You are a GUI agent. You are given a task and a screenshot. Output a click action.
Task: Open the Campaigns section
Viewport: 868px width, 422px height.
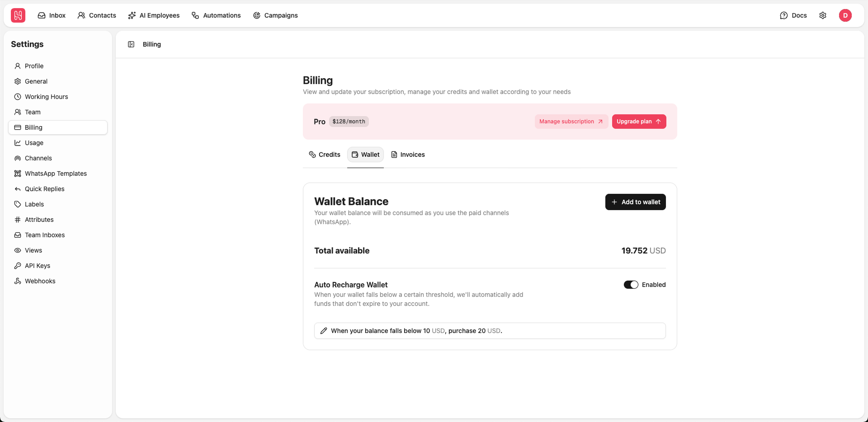click(275, 15)
